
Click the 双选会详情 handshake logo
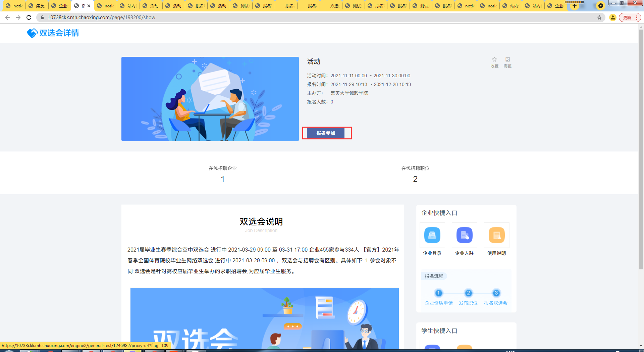point(53,33)
